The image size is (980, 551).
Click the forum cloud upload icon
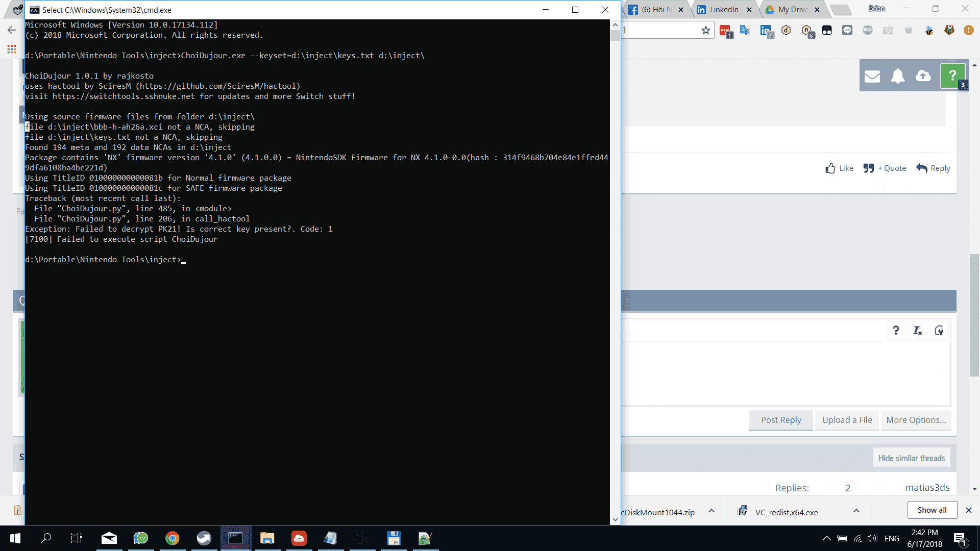click(923, 76)
